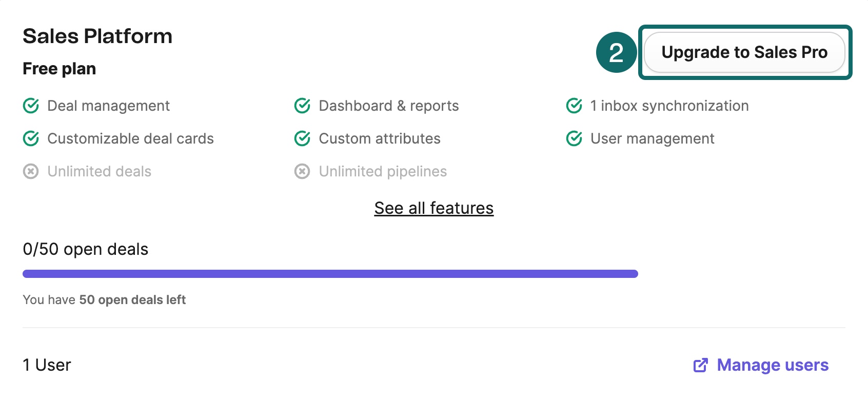The image size is (868, 402).
Task: Click the Free plan label
Action: (60, 69)
